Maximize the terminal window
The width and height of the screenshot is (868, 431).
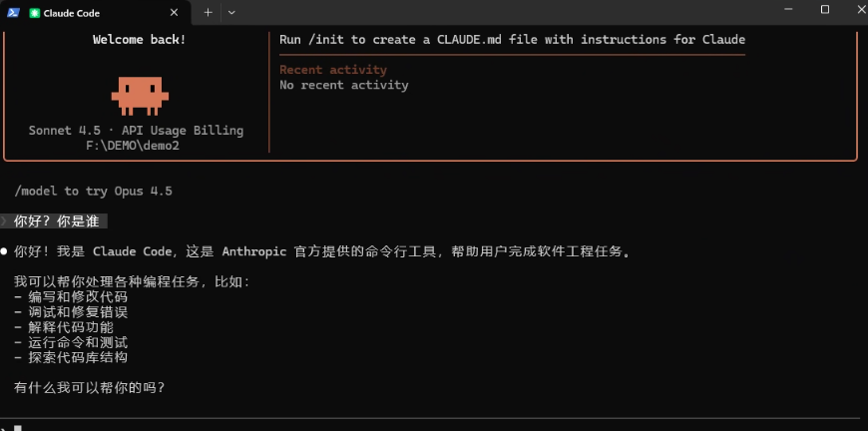point(825,9)
